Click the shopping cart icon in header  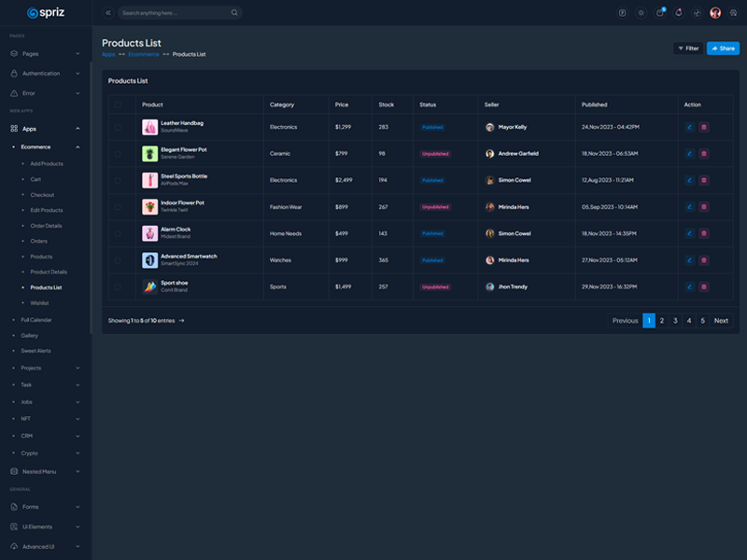click(x=660, y=13)
